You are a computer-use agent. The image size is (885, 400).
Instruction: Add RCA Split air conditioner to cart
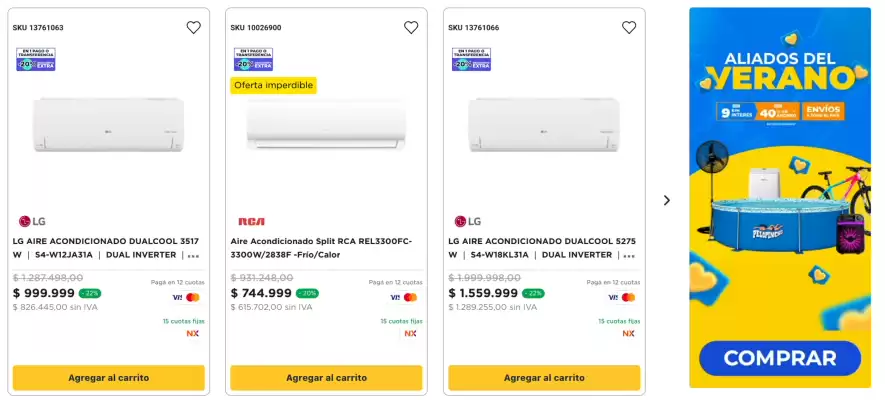(326, 378)
